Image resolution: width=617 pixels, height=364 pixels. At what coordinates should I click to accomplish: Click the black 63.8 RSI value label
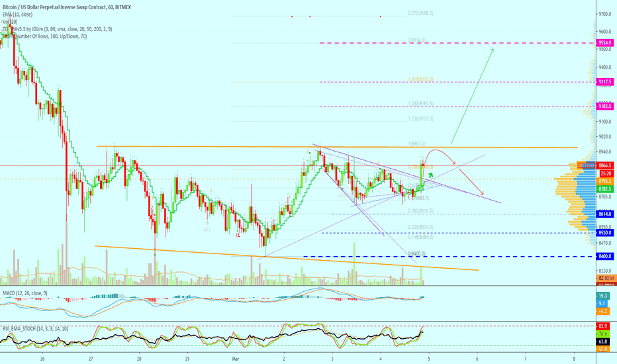(x=603, y=341)
